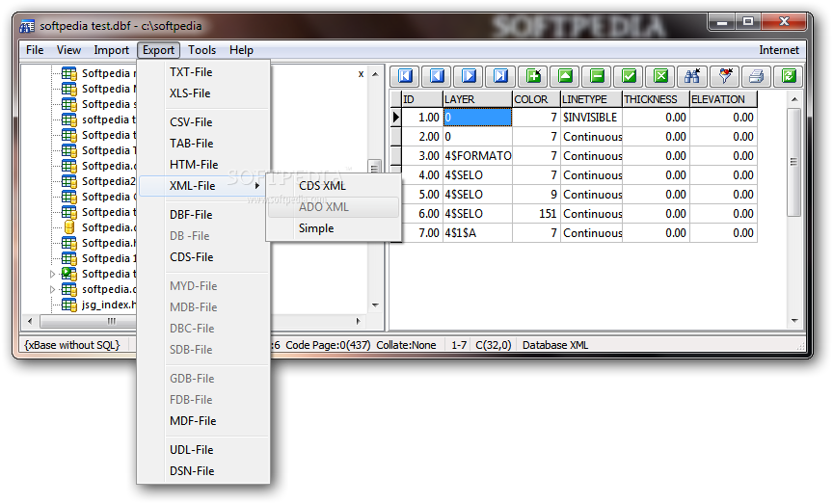The height and width of the screenshot is (504, 833).
Task: Click the green checkmark post edit icon
Action: (x=629, y=76)
